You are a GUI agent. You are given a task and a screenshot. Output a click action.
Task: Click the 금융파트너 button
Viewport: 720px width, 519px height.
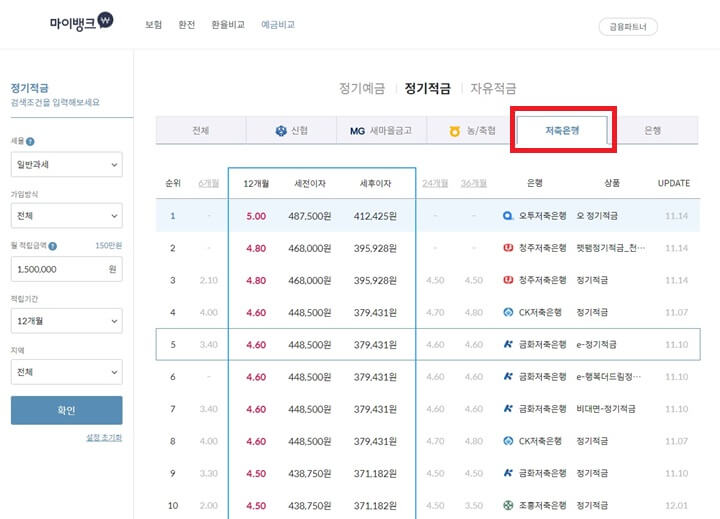coord(628,27)
